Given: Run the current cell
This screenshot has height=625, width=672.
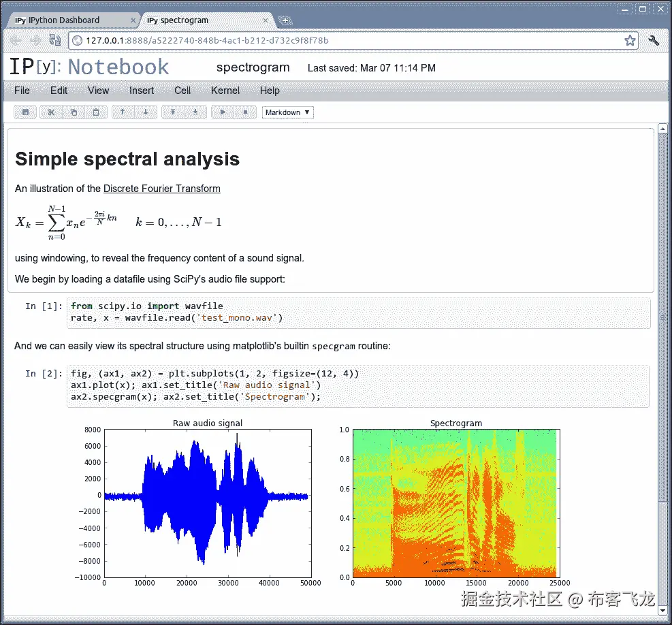Looking at the screenshot, I should (221, 112).
